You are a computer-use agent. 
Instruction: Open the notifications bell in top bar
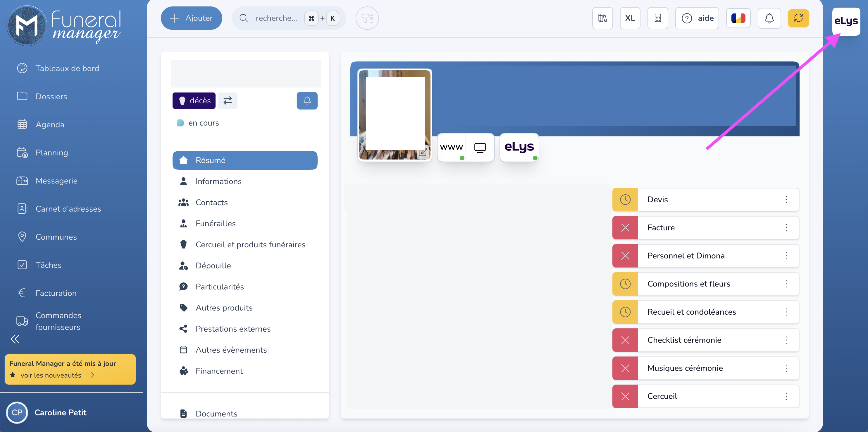[769, 18]
